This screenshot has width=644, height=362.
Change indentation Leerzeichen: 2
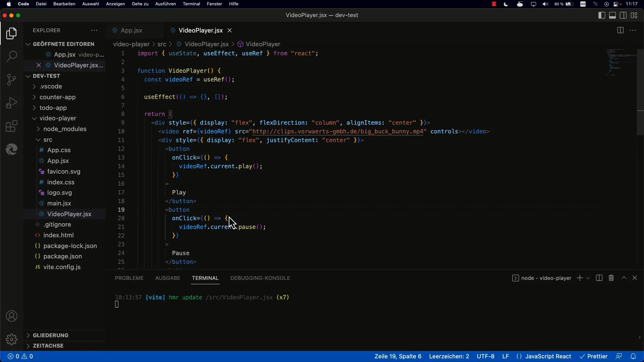coord(449,356)
